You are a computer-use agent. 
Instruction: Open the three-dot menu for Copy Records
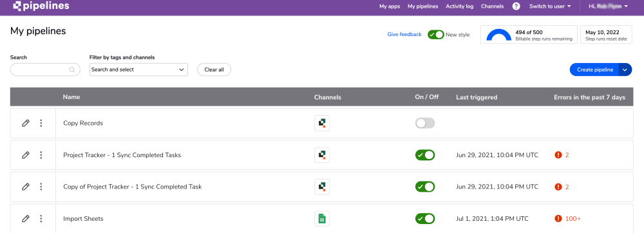tap(41, 123)
